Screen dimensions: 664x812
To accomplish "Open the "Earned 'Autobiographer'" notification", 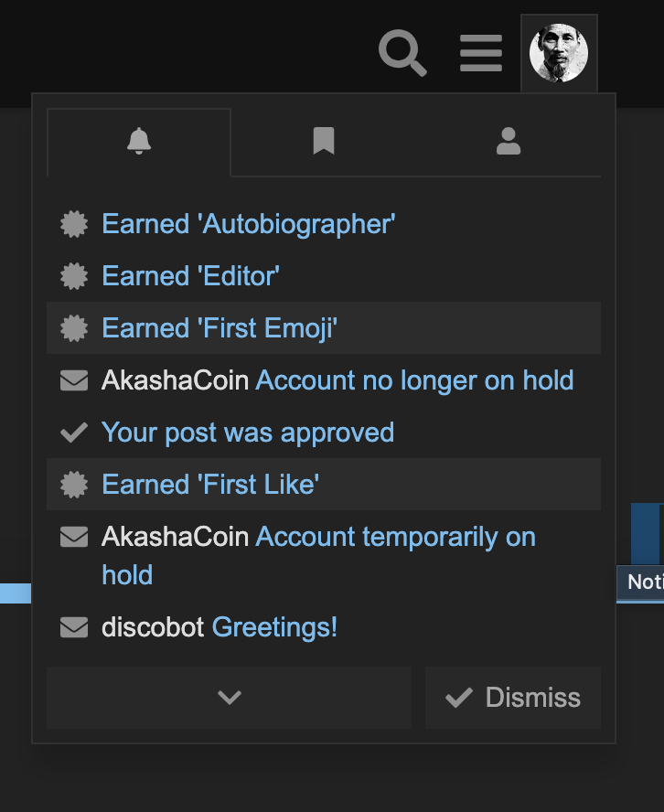I will click(249, 224).
